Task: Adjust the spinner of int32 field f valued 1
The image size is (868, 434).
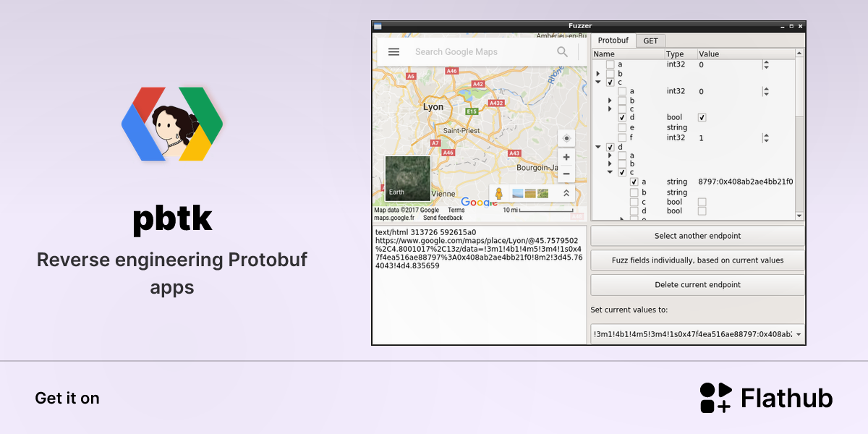Action: click(x=766, y=137)
